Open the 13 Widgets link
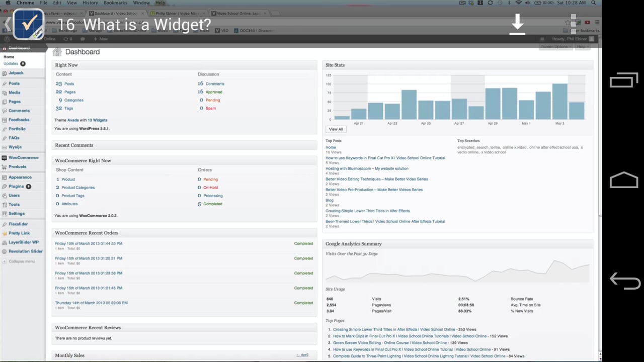Viewport: 644px width, 362px height. (98, 120)
